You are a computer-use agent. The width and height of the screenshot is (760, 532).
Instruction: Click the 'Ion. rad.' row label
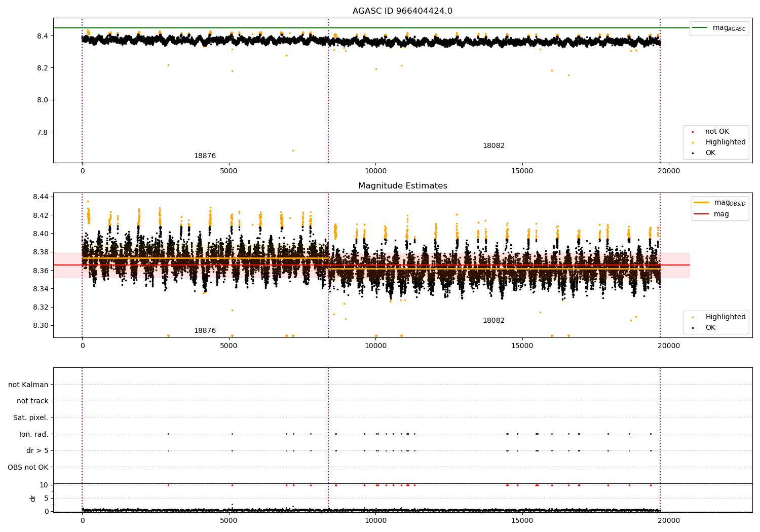[34, 435]
